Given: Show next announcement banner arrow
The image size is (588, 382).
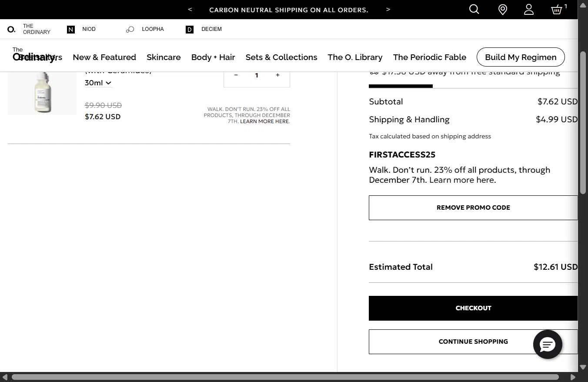Looking at the screenshot, I should (388, 9).
